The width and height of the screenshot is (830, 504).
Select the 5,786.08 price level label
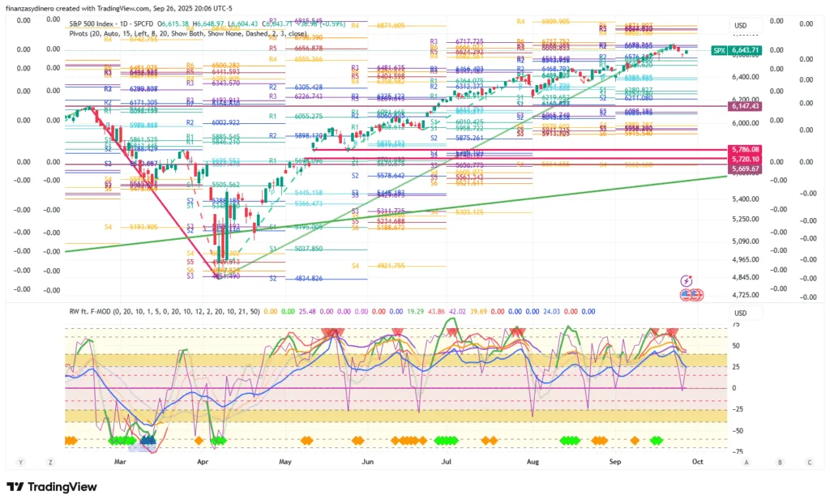[x=744, y=150]
